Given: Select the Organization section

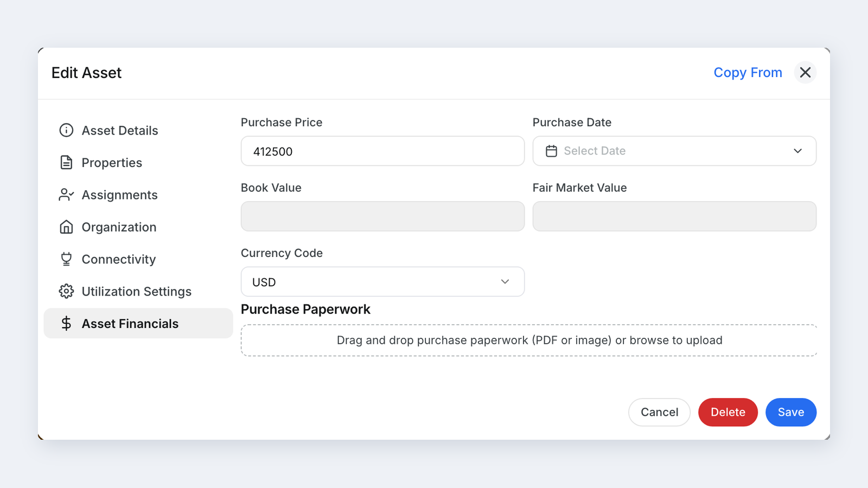Looking at the screenshot, I should coord(138,227).
